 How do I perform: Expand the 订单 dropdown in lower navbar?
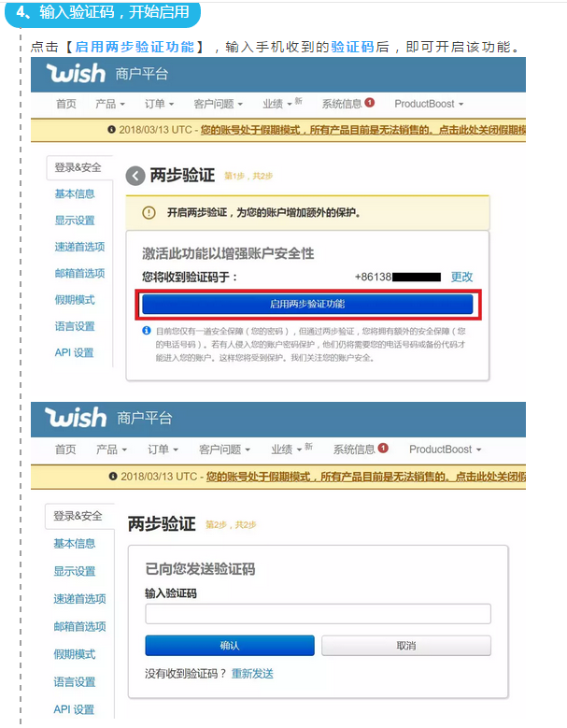pyautogui.click(x=163, y=450)
